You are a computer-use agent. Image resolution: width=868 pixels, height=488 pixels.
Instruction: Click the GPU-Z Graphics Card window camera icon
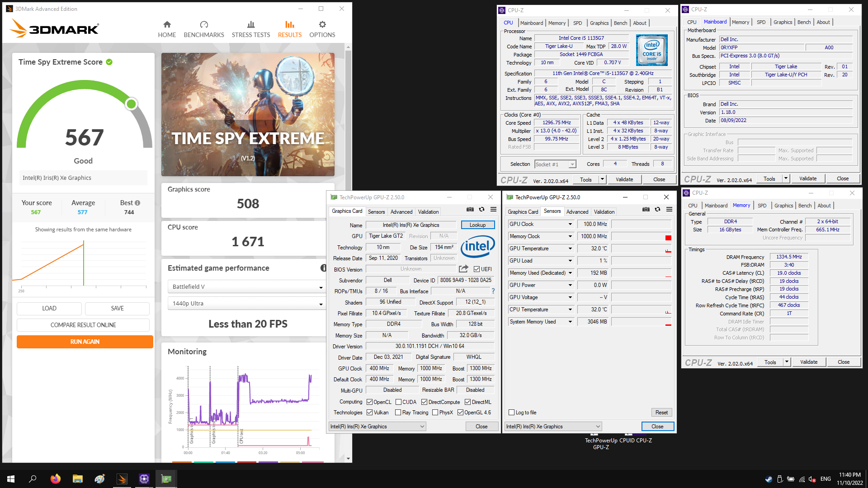click(470, 209)
